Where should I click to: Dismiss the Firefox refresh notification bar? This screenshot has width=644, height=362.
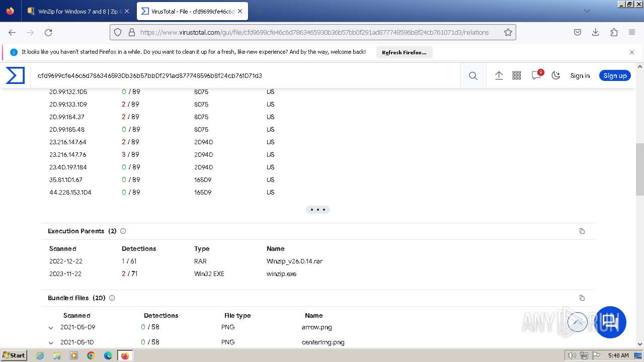click(632, 52)
